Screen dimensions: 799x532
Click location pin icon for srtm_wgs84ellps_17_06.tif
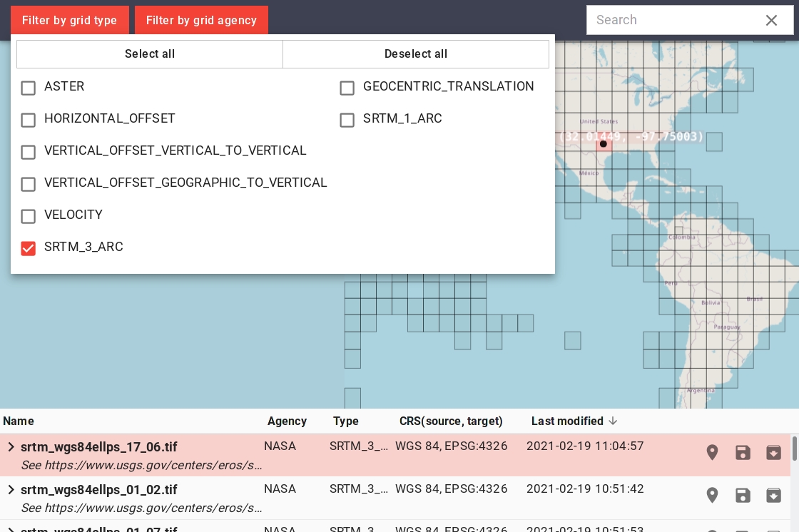click(x=712, y=453)
